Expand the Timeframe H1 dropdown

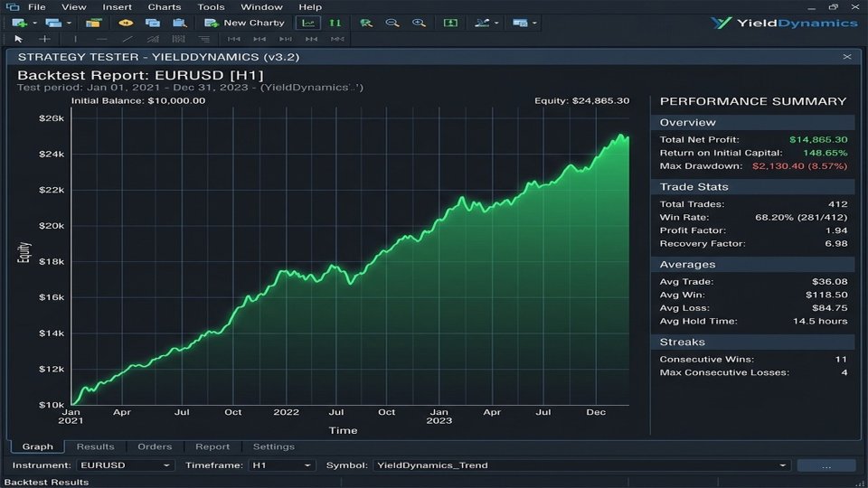pos(282,465)
